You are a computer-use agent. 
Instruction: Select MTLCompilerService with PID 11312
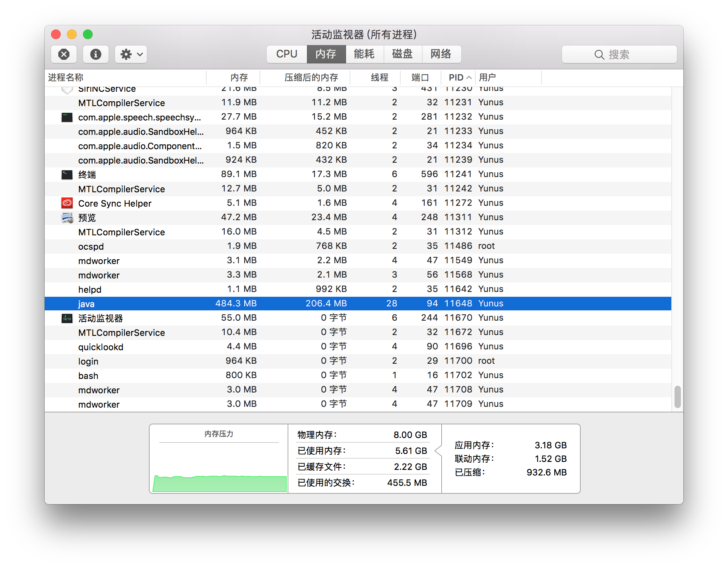[358, 232]
